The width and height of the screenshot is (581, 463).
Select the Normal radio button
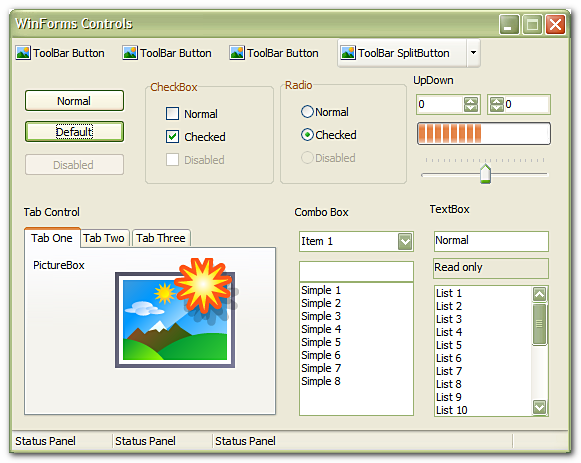[307, 111]
